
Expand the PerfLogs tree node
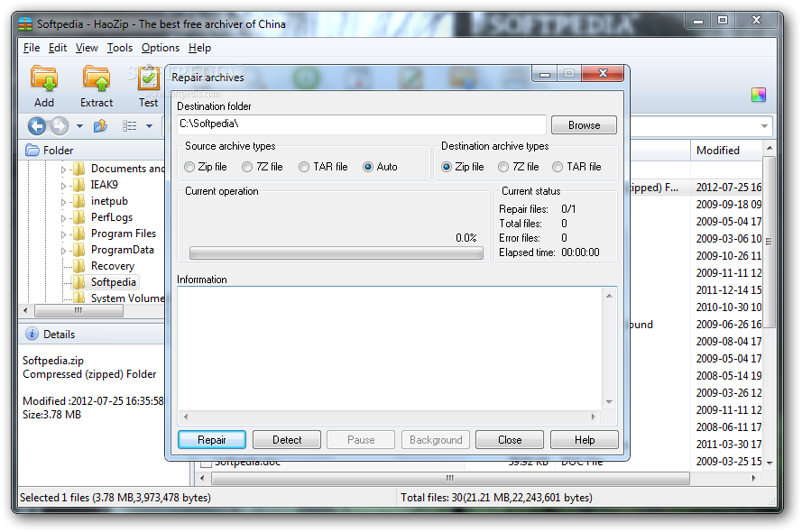pos(63,218)
